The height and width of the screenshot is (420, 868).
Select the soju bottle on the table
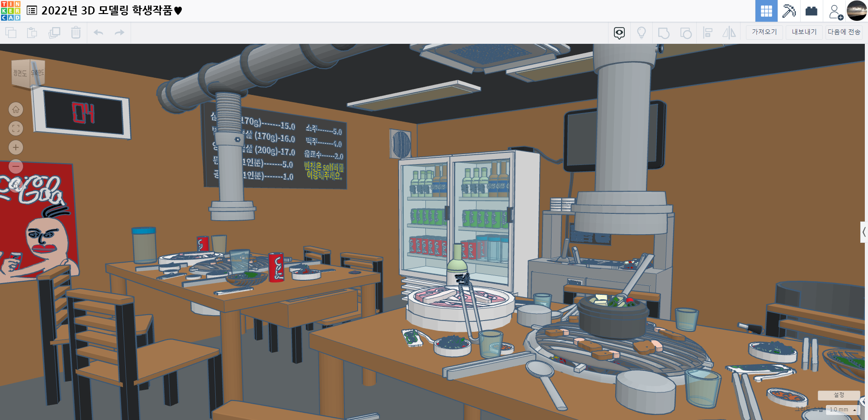click(458, 264)
